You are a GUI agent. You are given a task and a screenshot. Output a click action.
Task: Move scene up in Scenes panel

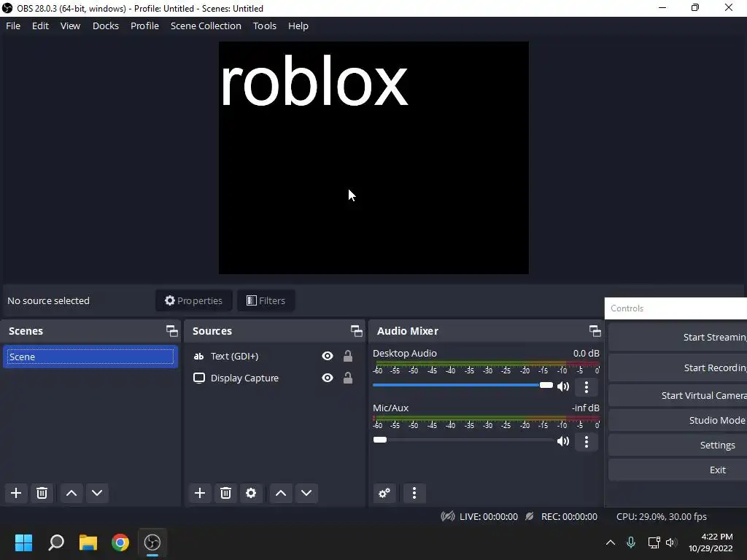point(71,493)
